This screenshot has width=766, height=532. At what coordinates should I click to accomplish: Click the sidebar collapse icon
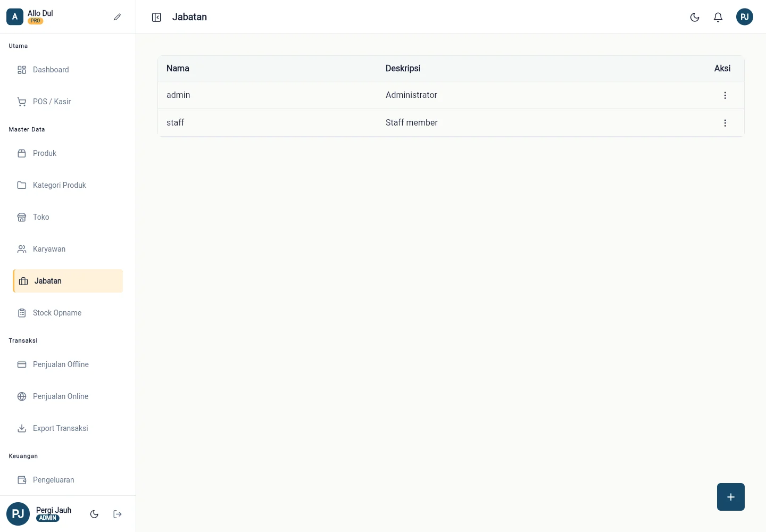coord(156,18)
